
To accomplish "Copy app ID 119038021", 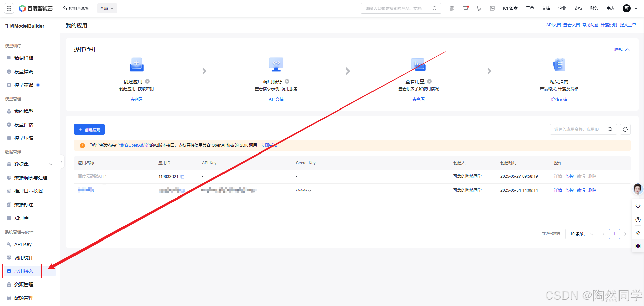I will (182, 177).
